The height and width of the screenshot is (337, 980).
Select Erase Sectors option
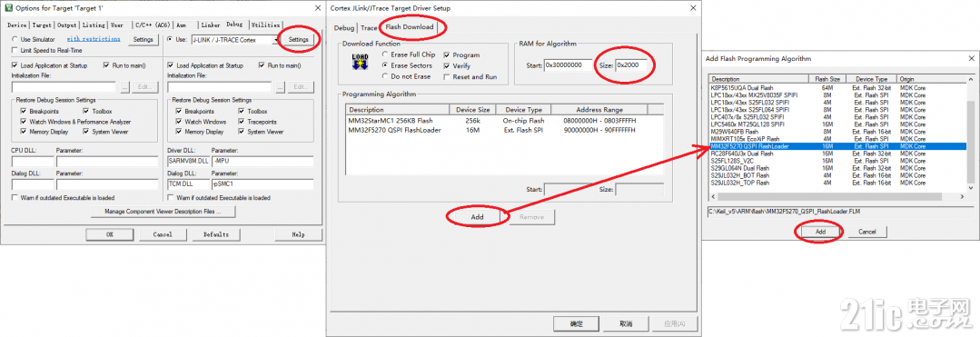pos(385,65)
